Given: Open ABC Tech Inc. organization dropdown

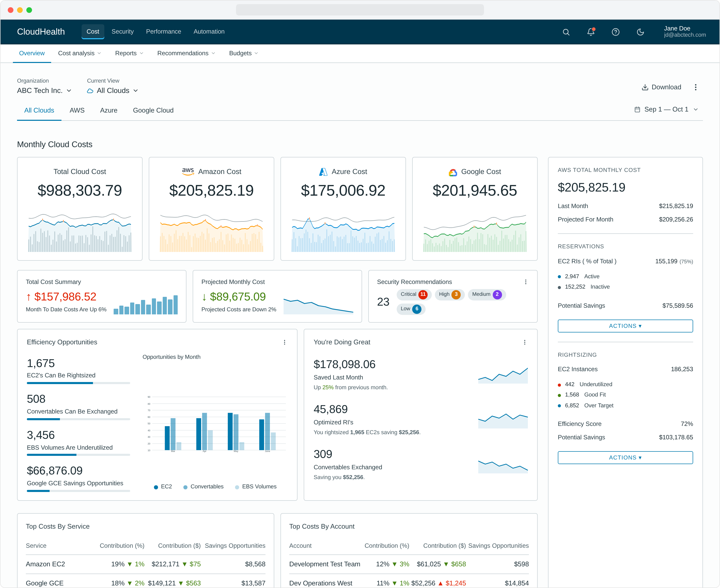Looking at the screenshot, I should pos(44,90).
